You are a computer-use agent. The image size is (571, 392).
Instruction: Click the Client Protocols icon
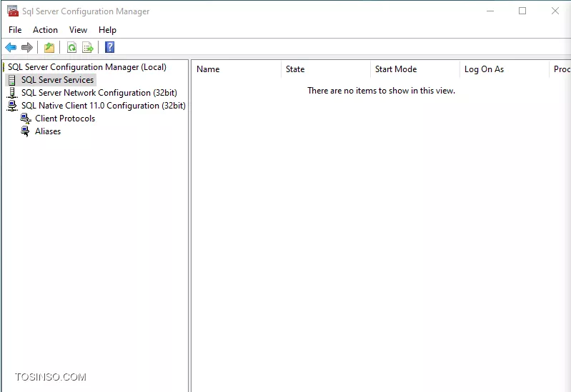click(x=26, y=119)
